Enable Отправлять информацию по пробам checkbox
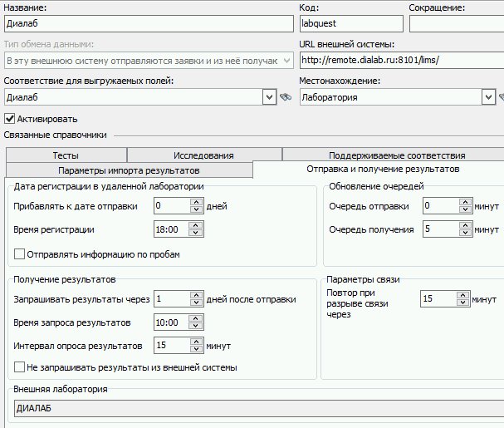The width and height of the screenshot is (504, 428). tap(19, 254)
